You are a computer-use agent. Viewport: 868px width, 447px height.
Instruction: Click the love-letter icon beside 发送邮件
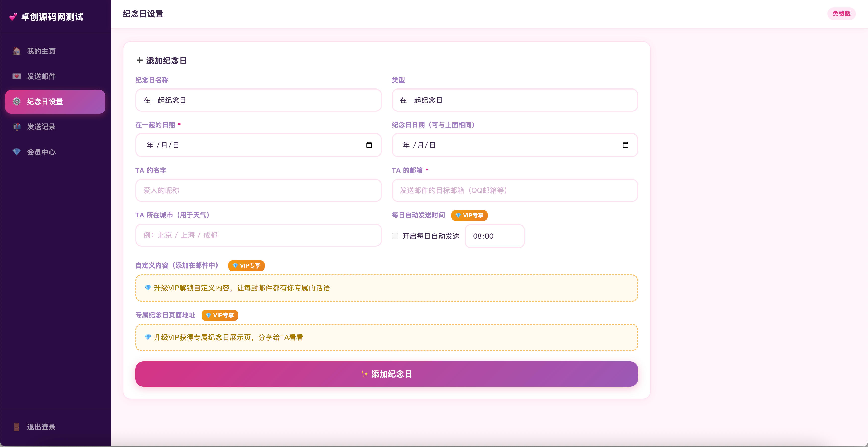pyautogui.click(x=17, y=76)
